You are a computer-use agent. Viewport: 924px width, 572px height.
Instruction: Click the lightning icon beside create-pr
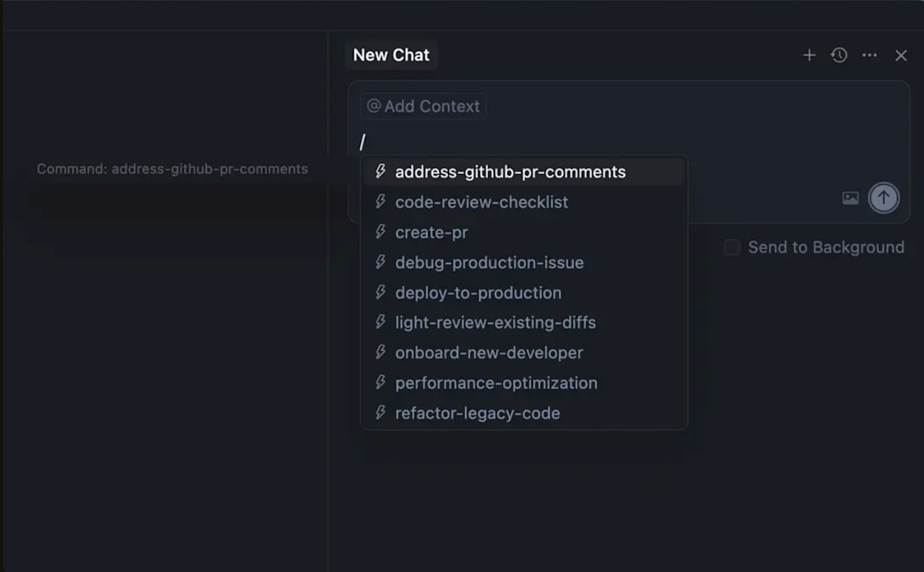pos(380,232)
